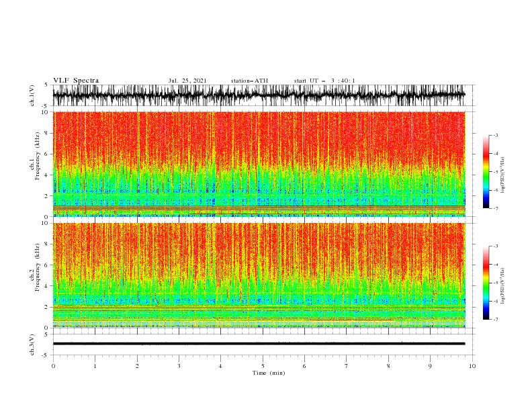The height and width of the screenshot is (411, 532).
Task: Click the '-3' value on ch.1 colorbar
Action: (495, 135)
